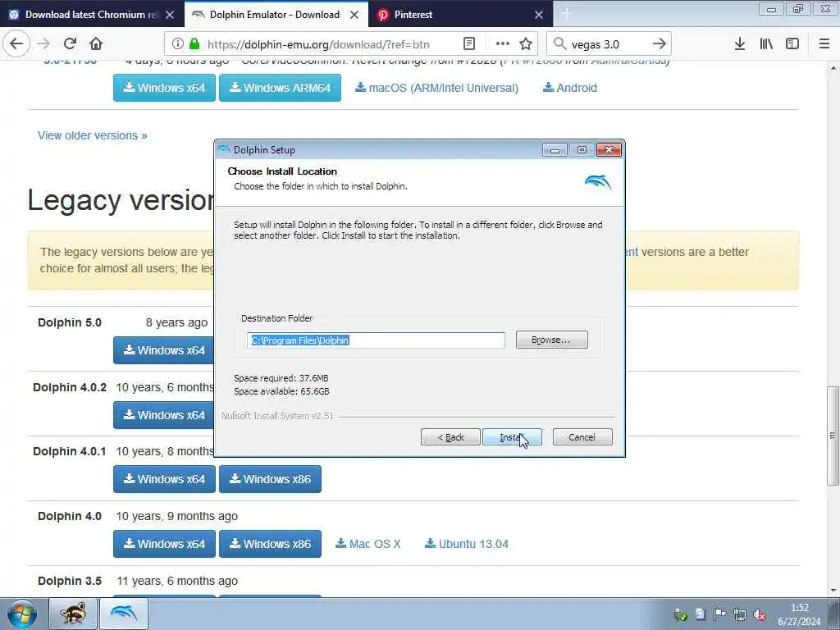The image size is (840, 630).
Task: Click the Firefox back arrow button
Action: 16,44
